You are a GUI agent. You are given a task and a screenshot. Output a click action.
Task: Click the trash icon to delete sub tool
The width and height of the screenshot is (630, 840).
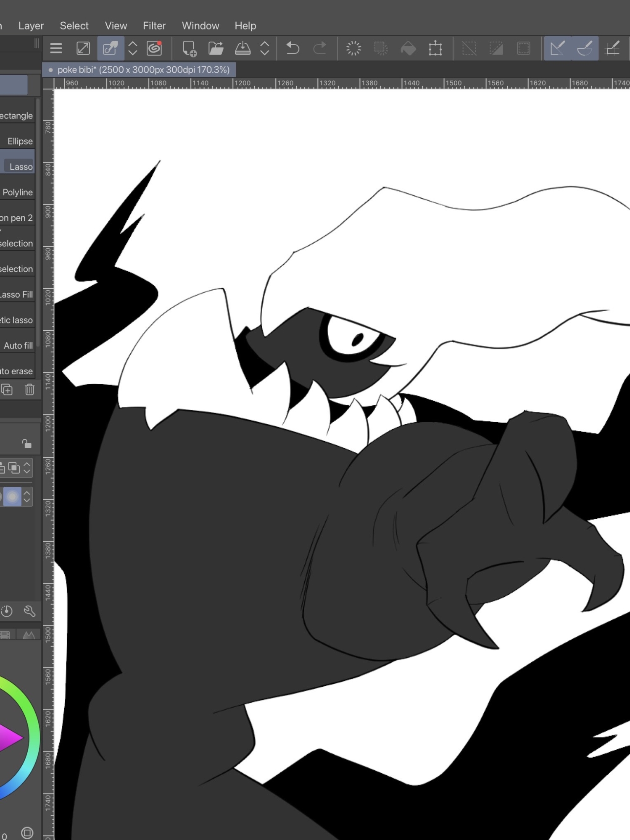coord(29,390)
